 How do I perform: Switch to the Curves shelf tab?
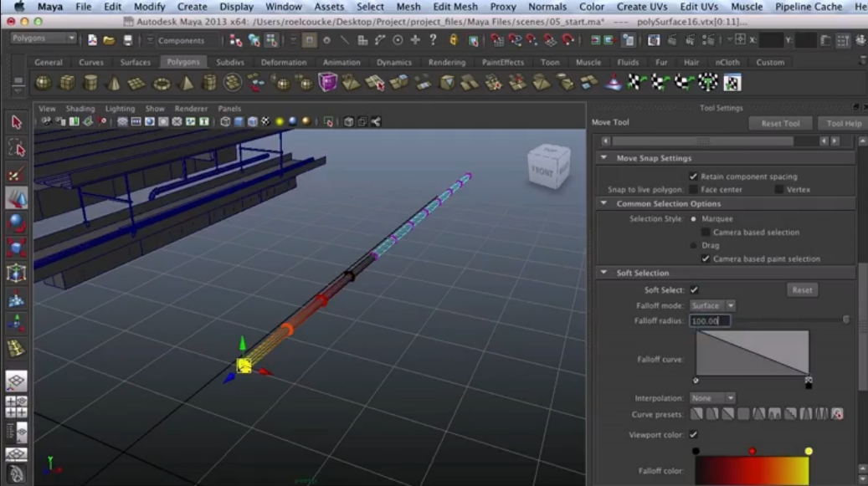90,63
